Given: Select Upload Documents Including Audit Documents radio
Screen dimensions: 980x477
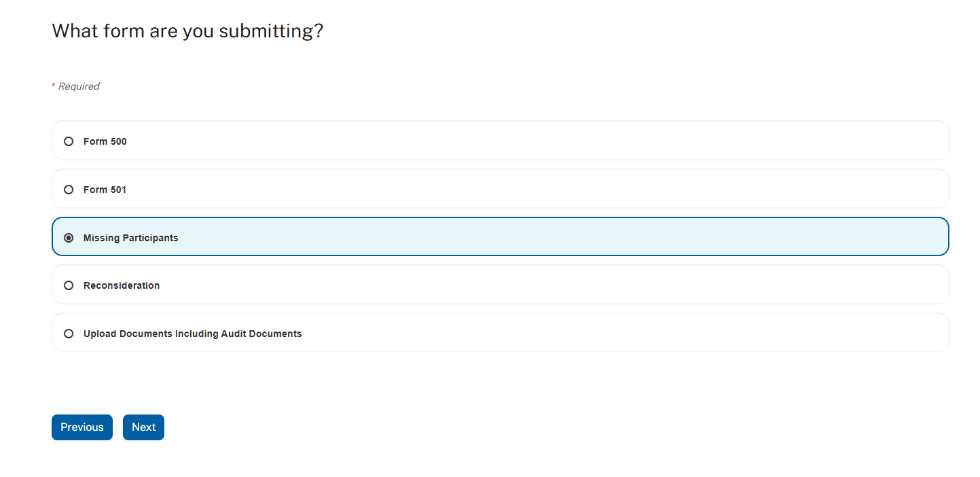Looking at the screenshot, I should point(69,334).
